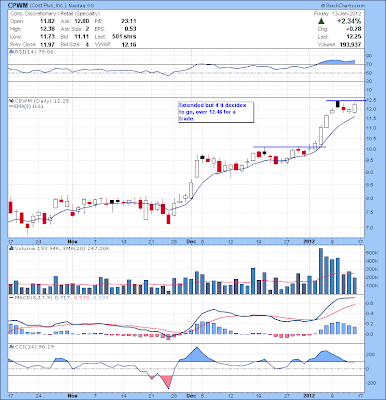
Task: Click the 12.5 price axis label
Action: 372,100
